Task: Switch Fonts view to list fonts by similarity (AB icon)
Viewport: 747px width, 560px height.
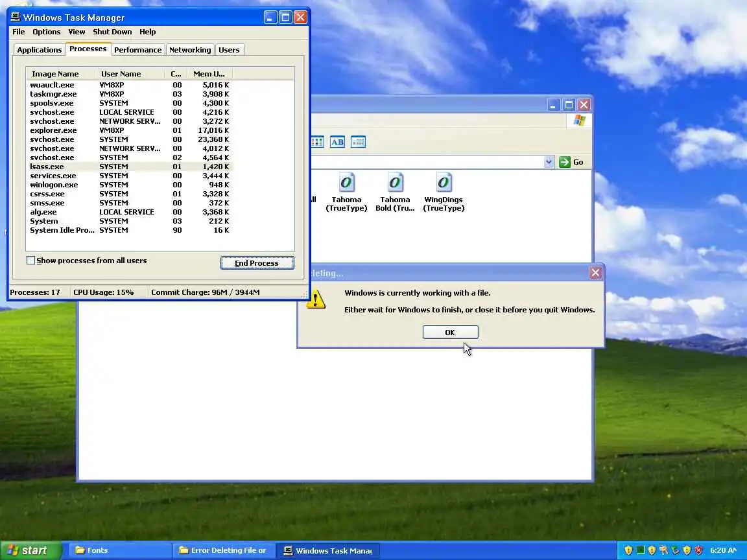Action: pos(337,142)
